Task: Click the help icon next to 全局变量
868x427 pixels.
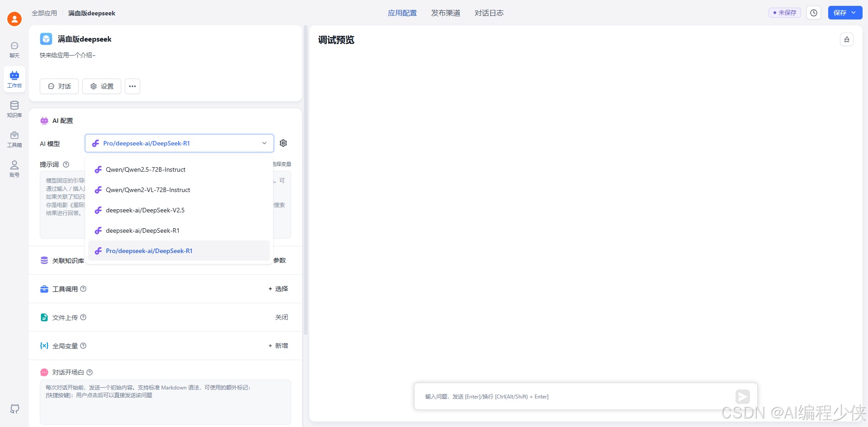Action: pos(83,346)
